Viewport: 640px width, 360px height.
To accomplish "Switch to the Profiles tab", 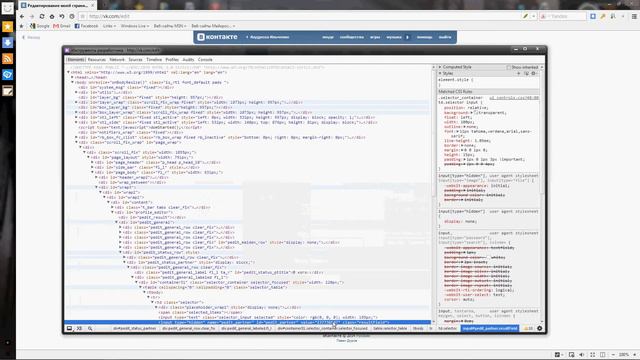I will pyautogui.click(x=172, y=60).
